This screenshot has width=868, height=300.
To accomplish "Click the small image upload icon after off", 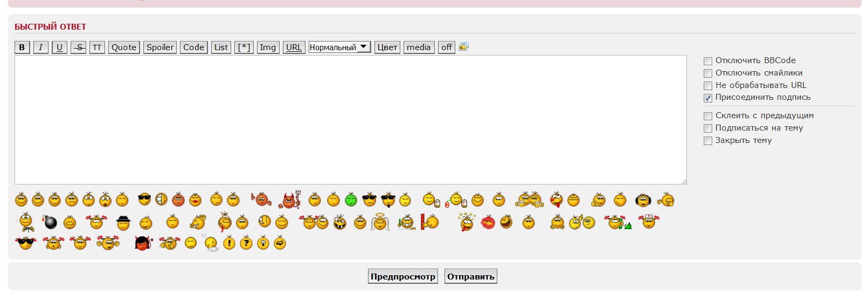I will [463, 47].
